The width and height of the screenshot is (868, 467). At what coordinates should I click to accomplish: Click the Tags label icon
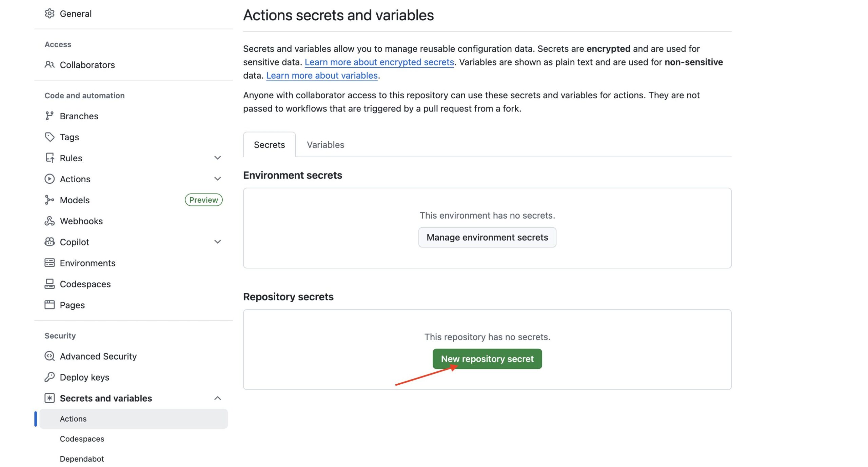coord(50,137)
